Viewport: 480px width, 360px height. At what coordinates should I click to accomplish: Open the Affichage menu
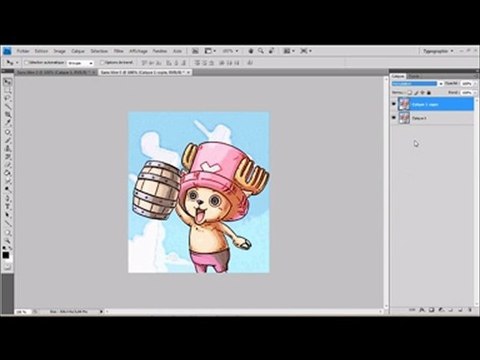138,51
